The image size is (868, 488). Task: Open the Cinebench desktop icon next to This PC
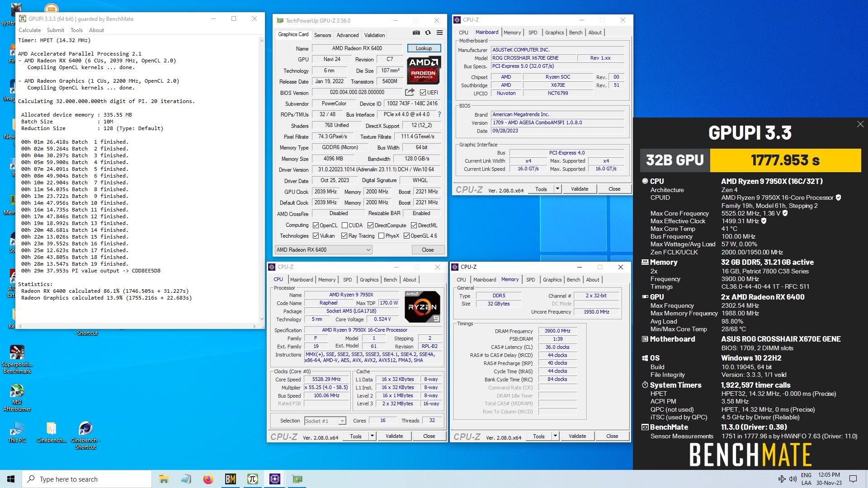click(x=52, y=432)
